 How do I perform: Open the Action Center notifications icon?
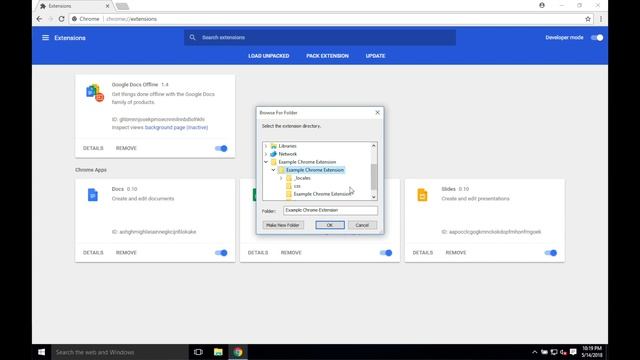coord(573,352)
